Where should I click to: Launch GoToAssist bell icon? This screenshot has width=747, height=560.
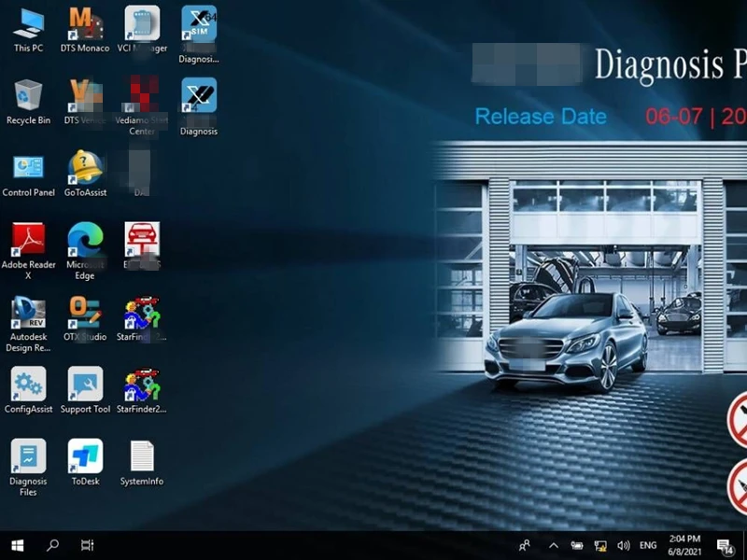click(x=85, y=175)
